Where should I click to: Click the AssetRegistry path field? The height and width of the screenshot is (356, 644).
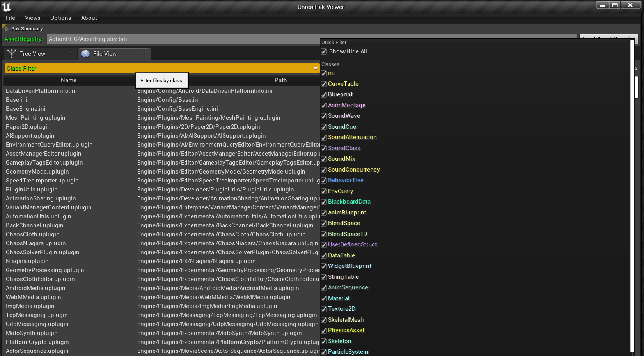click(311, 39)
